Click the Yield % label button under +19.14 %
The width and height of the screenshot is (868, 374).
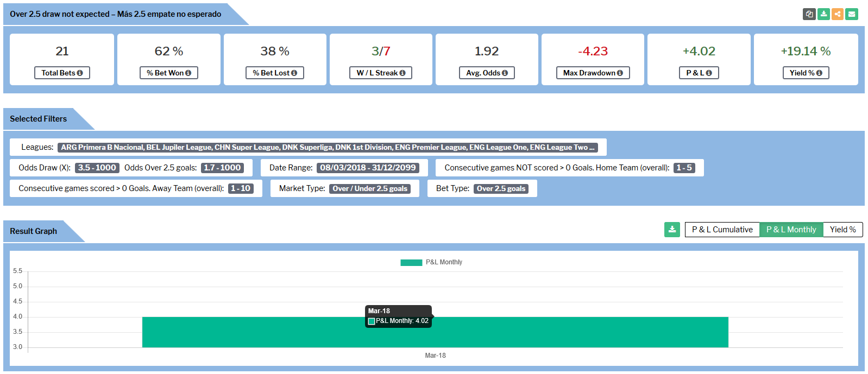click(806, 73)
